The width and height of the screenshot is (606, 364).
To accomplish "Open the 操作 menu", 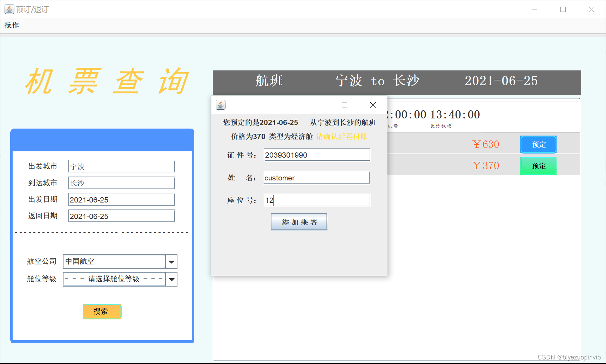I will coord(11,25).
